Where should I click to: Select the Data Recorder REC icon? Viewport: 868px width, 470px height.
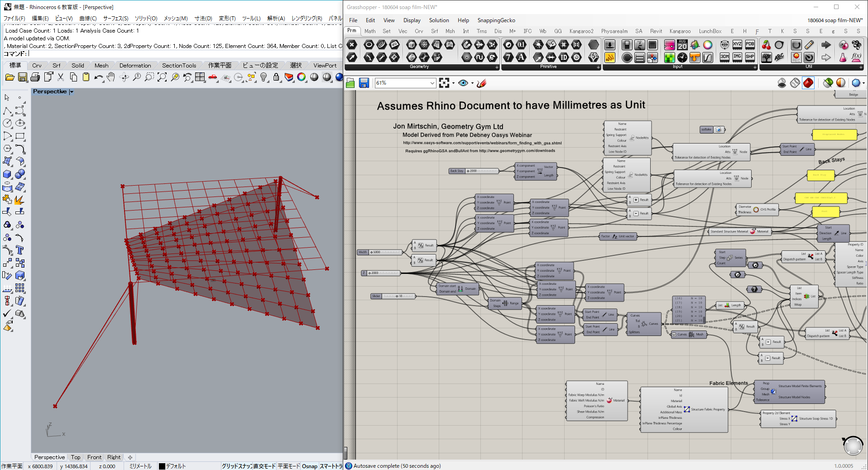(x=796, y=57)
